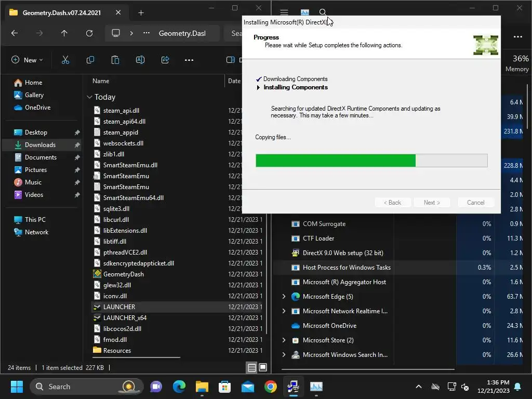Click the Paste clipboard icon in File Explorer

pos(115,60)
